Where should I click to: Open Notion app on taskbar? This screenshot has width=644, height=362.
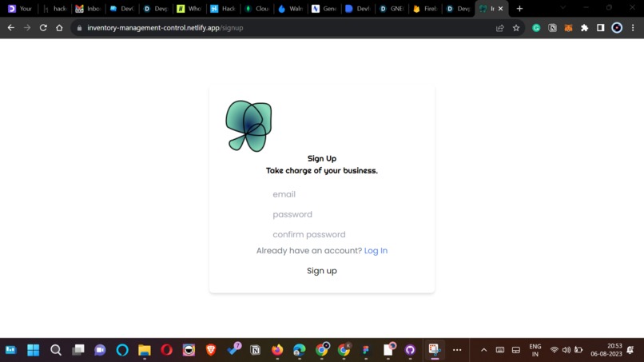pos(256,350)
